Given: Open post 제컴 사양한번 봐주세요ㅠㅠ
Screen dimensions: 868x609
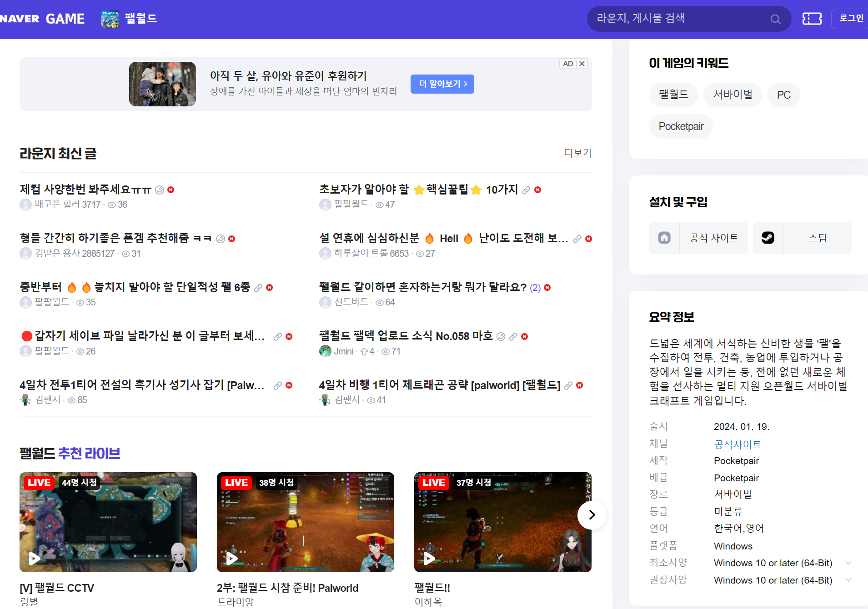Looking at the screenshot, I should [x=85, y=190].
